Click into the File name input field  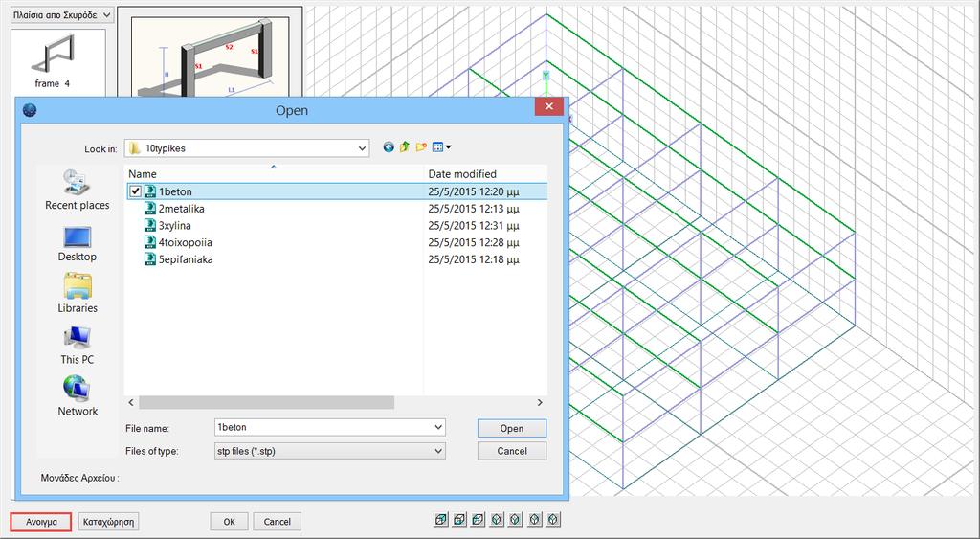click(x=323, y=428)
